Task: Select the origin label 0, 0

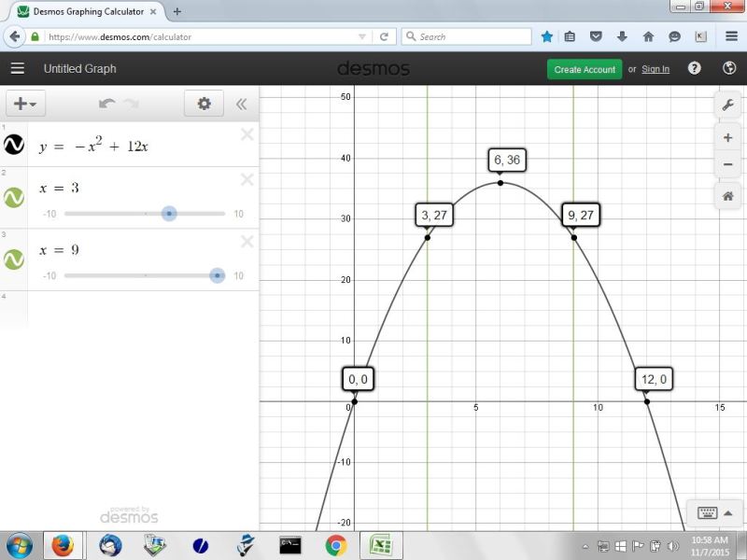Action: [358, 379]
